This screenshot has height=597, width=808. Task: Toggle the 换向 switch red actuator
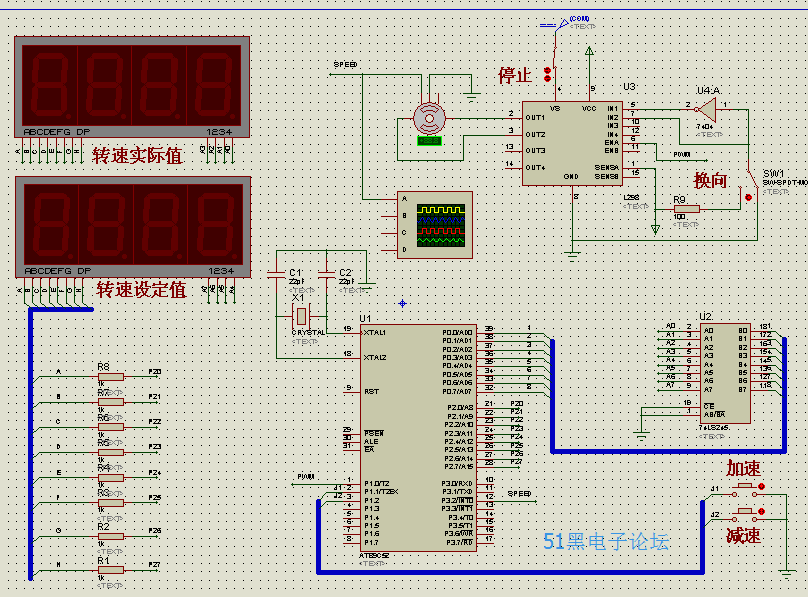point(748,197)
